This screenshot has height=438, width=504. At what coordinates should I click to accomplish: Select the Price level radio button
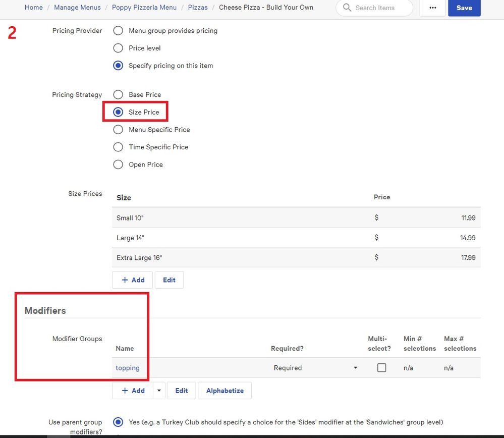point(118,48)
